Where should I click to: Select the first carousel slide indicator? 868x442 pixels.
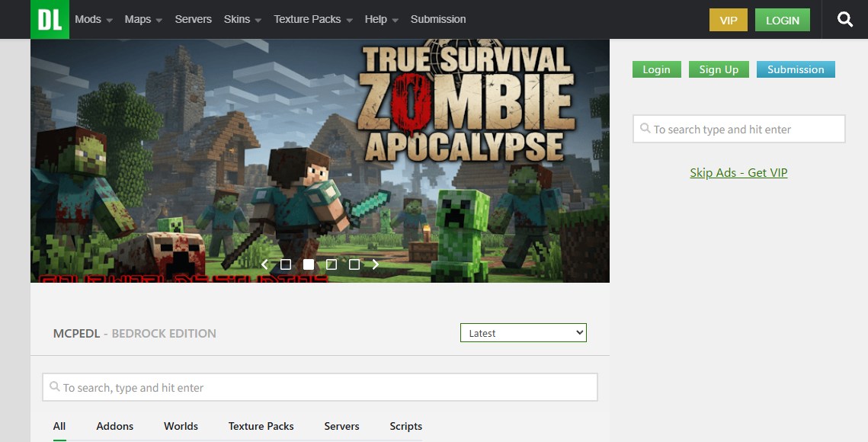pos(286,264)
